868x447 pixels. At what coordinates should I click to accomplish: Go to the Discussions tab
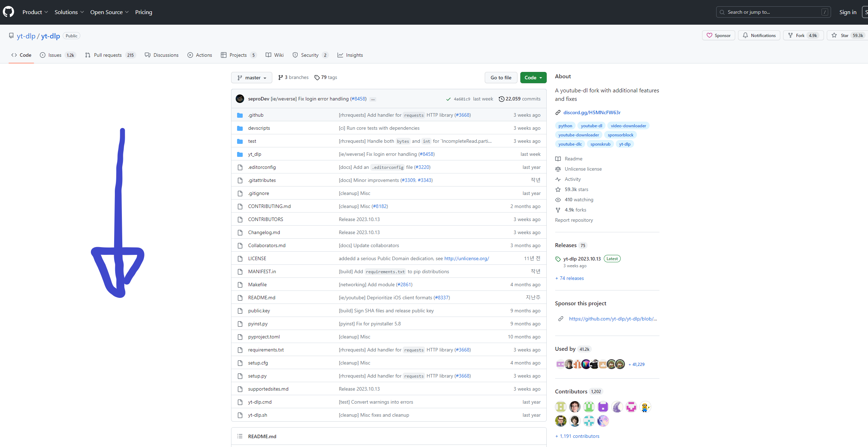pos(162,55)
